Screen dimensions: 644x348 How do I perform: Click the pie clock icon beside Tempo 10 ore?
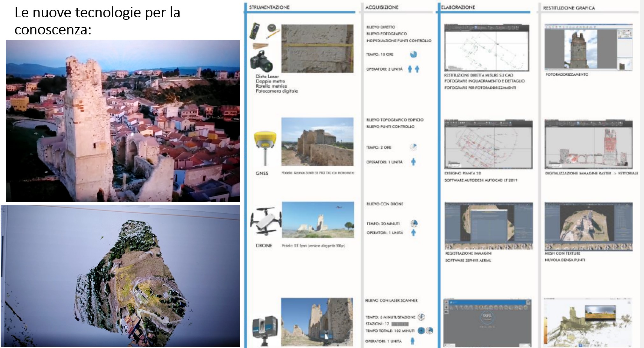coord(413,54)
